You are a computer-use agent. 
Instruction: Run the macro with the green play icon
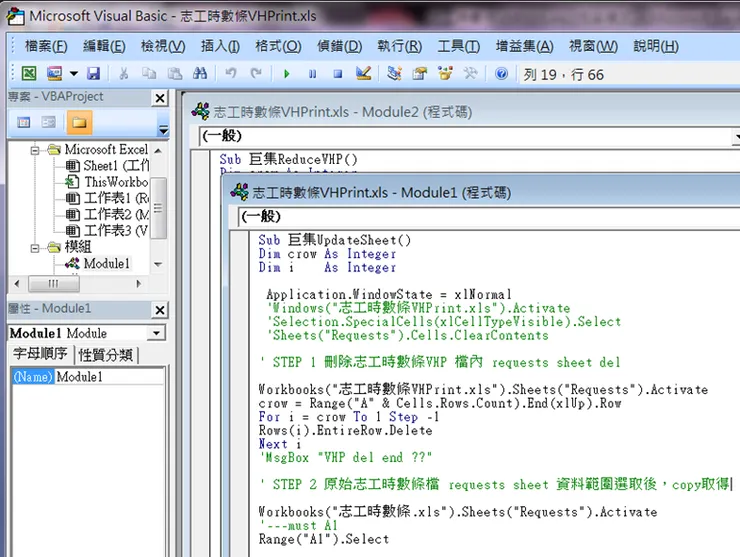coord(286,74)
